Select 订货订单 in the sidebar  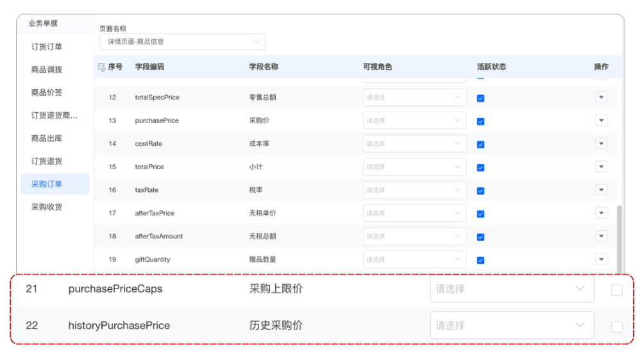47,47
